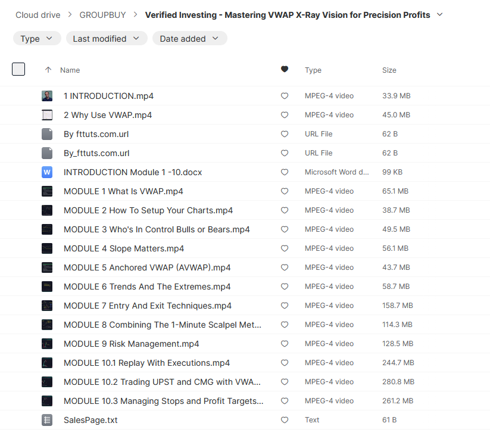Favorite MODULE 1 What Is VWAP.mp4 with heart

[x=285, y=191]
